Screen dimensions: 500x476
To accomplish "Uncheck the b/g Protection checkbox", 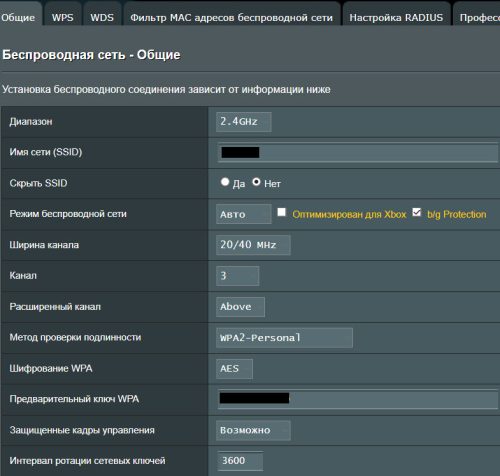I will point(417,212).
